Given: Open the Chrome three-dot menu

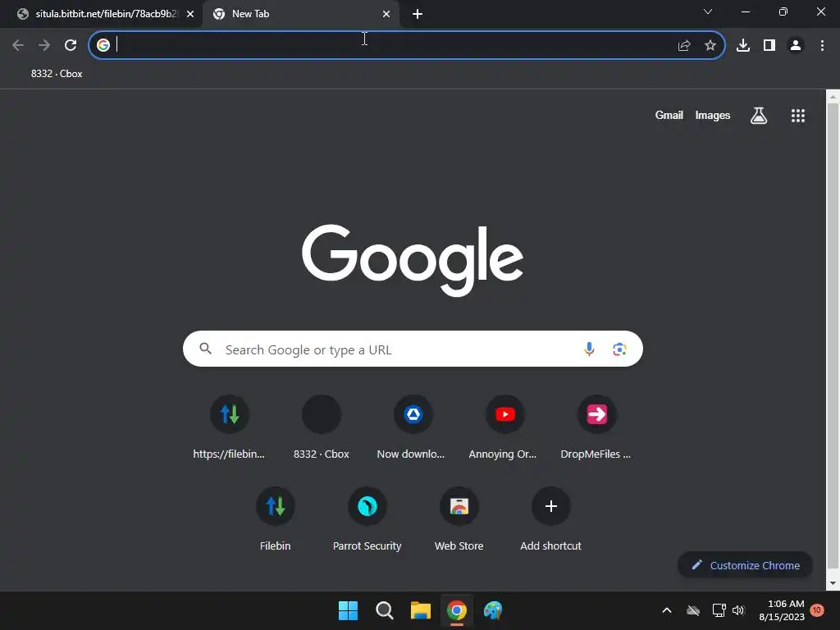Looking at the screenshot, I should pos(822,46).
